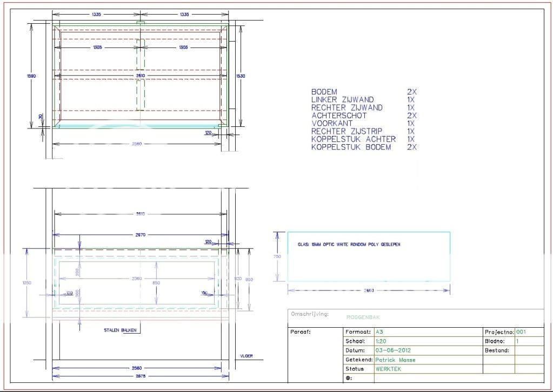553x392 pixels.
Task: Select the Projectno value 001
Action: tap(521, 332)
